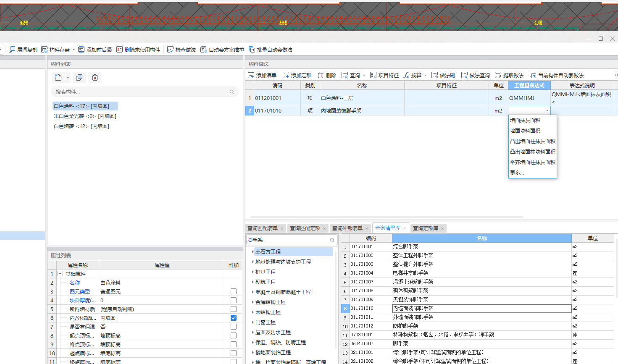Toggle 附加 checkbox for 起点顶标高 row
The image size is (618, 364).
(x=234, y=335)
